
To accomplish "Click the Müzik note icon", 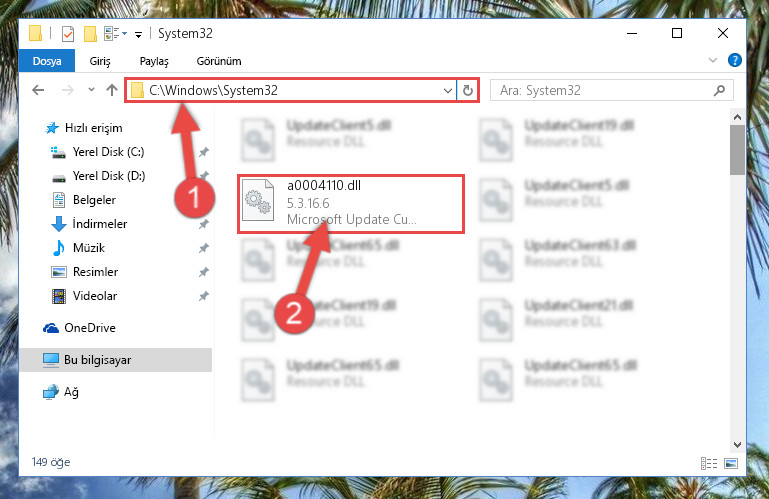I will tap(58, 248).
